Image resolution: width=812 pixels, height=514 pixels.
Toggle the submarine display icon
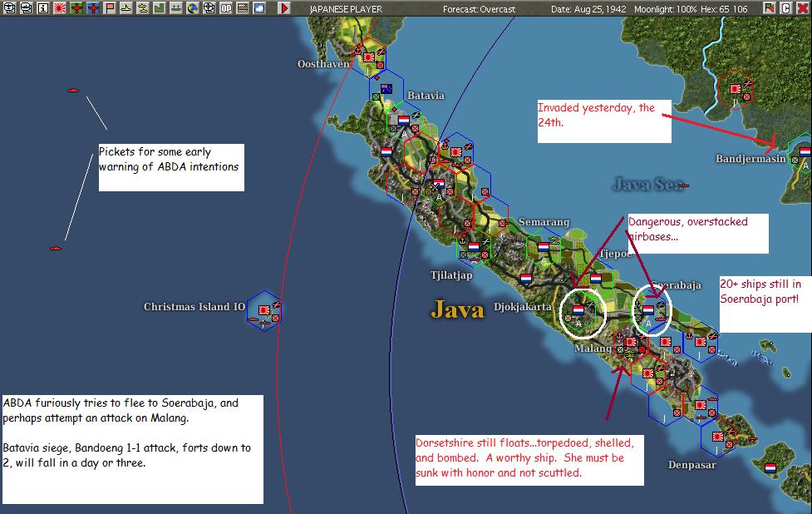tap(143, 8)
